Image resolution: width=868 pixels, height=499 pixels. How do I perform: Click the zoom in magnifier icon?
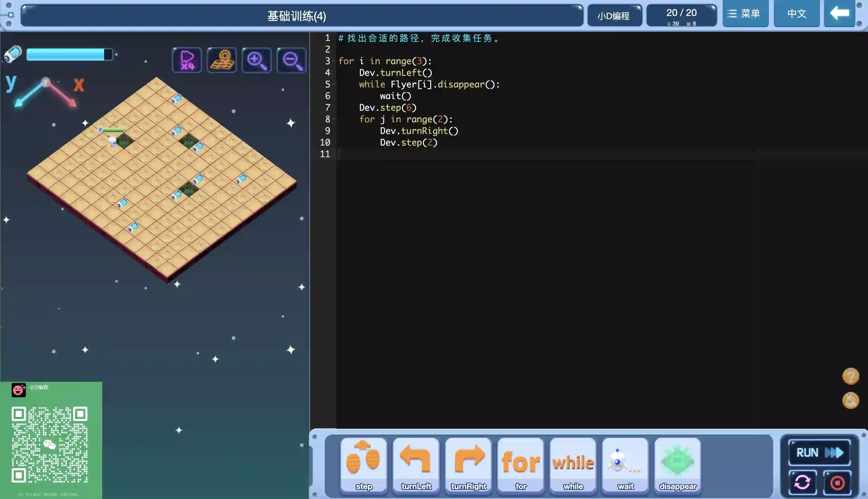pyautogui.click(x=256, y=60)
